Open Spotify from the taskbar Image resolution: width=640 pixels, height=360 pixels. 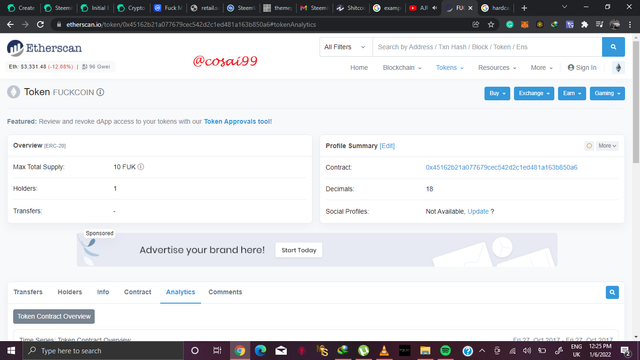point(446,351)
